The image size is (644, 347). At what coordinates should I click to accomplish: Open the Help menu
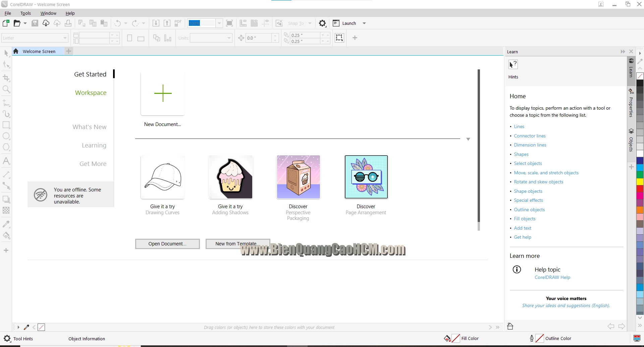tap(70, 13)
